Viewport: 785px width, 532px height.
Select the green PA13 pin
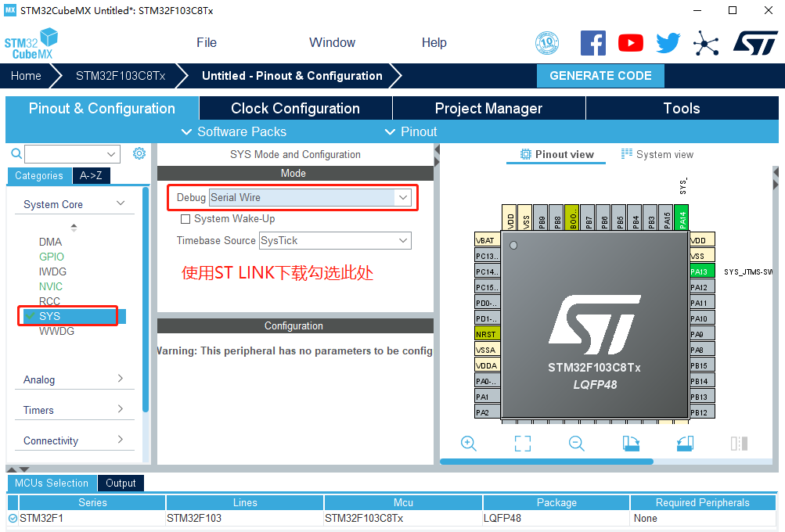click(x=702, y=271)
